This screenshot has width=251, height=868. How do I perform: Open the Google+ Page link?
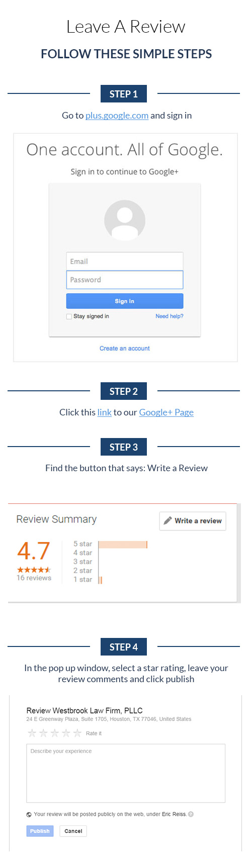coord(166,412)
